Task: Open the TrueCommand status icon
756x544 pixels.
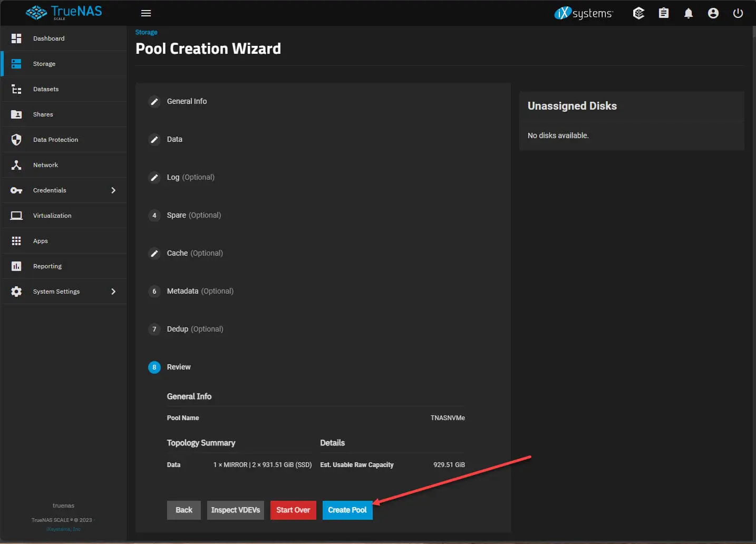Action: (638, 13)
